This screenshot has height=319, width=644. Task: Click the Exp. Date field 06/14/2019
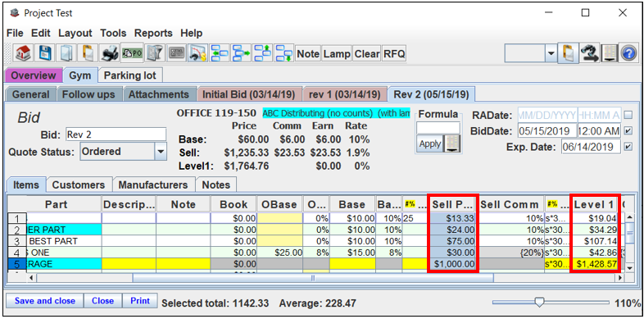(591, 147)
